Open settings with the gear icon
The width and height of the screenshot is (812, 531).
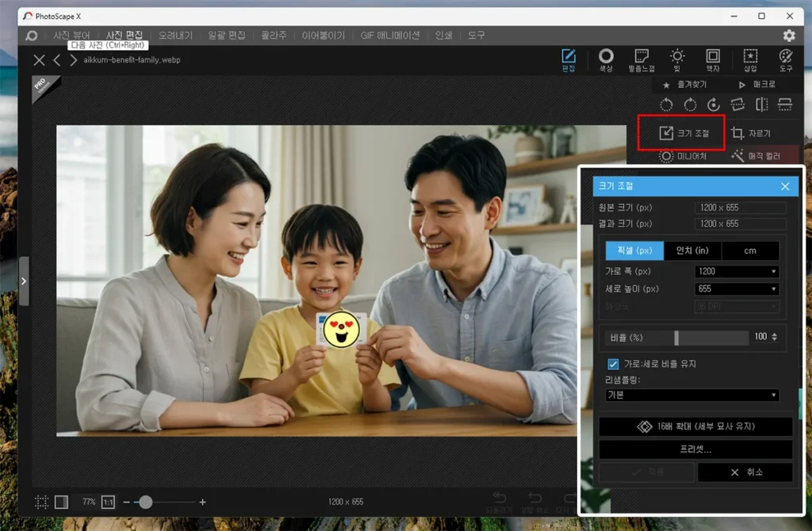[789, 36]
